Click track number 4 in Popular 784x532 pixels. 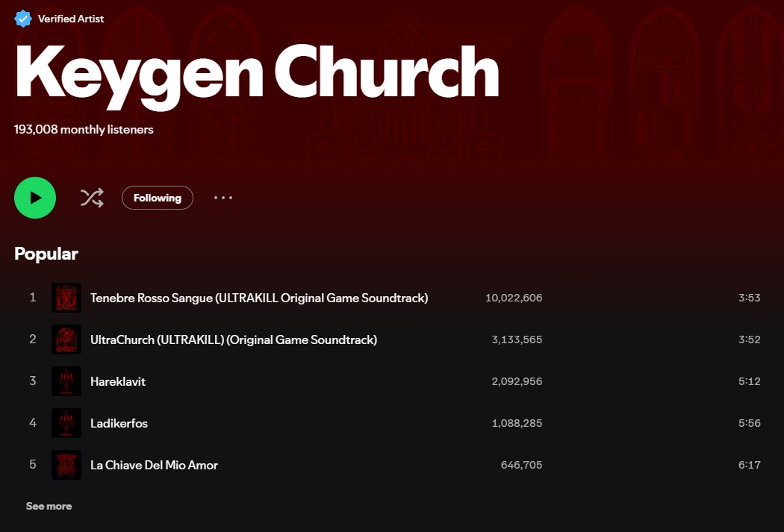click(x=33, y=423)
